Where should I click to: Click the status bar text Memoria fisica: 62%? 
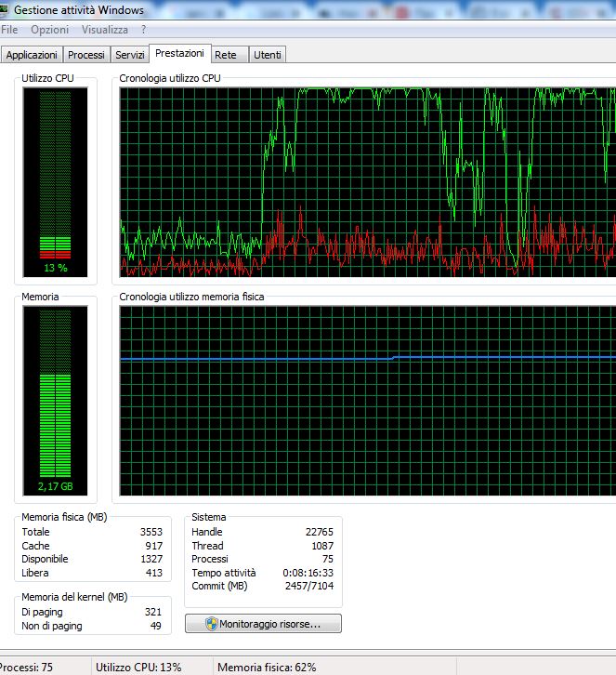point(267,667)
